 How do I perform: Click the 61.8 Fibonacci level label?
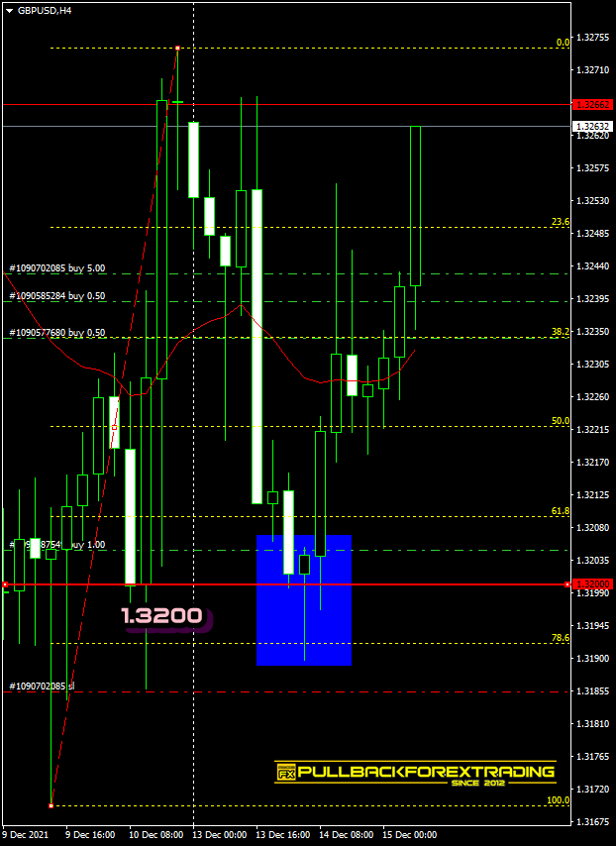pos(560,511)
